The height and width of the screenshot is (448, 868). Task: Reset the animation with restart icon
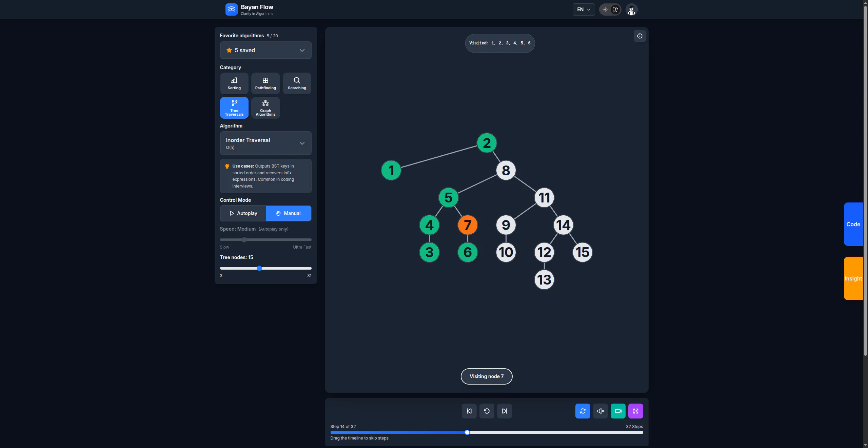pos(487,411)
